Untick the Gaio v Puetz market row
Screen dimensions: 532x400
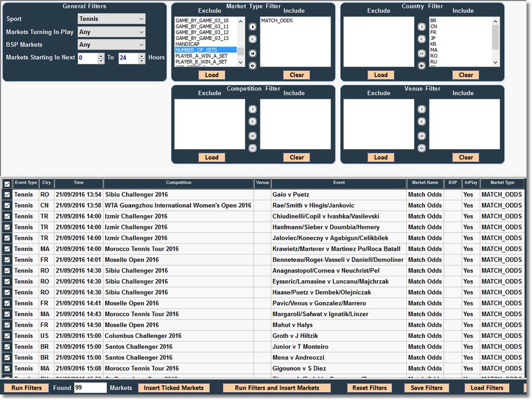tap(7, 195)
